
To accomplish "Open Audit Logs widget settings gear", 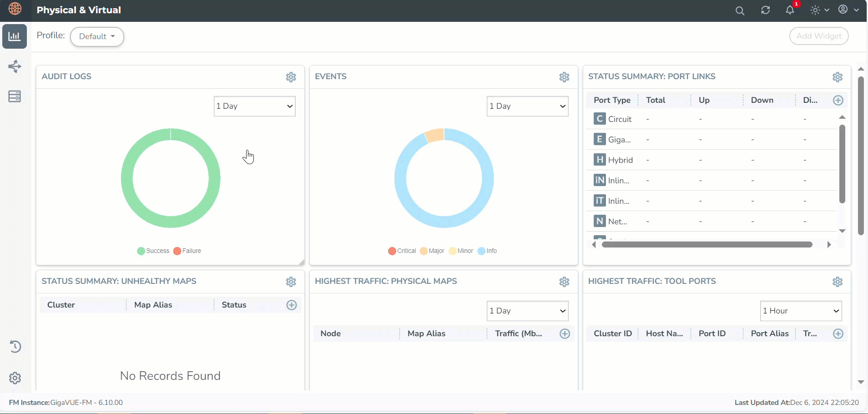I will point(291,77).
